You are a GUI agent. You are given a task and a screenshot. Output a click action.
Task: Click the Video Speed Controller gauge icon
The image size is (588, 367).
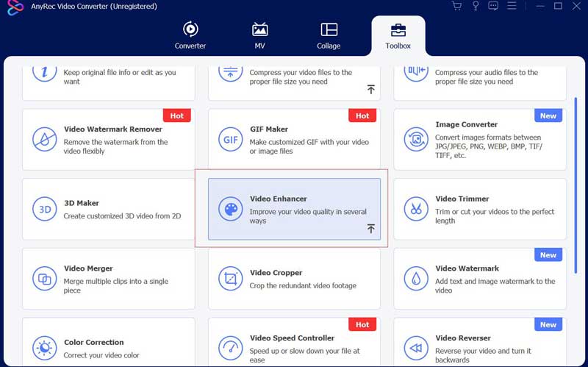[230, 348]
